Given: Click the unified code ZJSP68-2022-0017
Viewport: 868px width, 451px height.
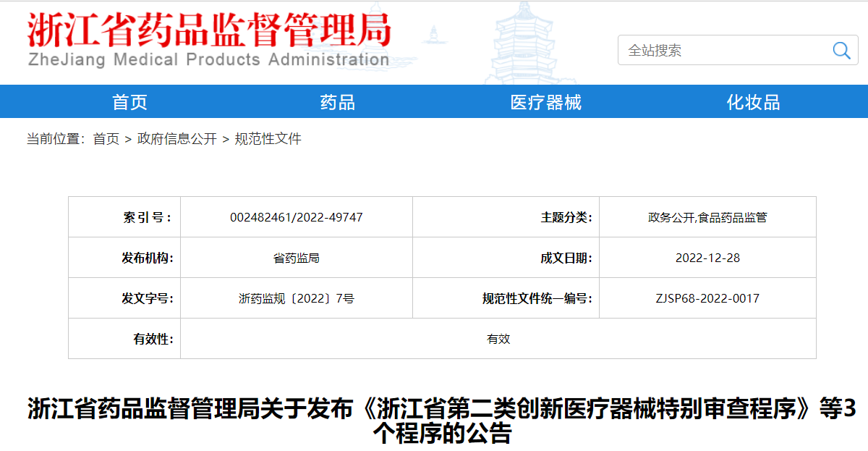Looking at the screenshot, I should (707, 298).
